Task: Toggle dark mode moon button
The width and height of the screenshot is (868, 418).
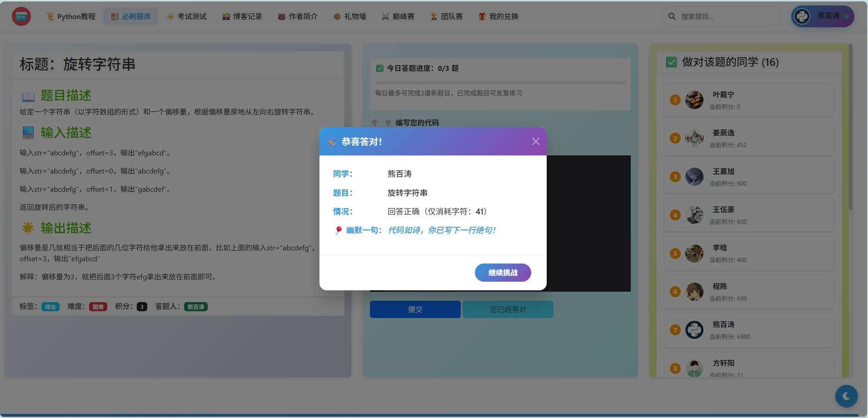Action: pos(846,396)
